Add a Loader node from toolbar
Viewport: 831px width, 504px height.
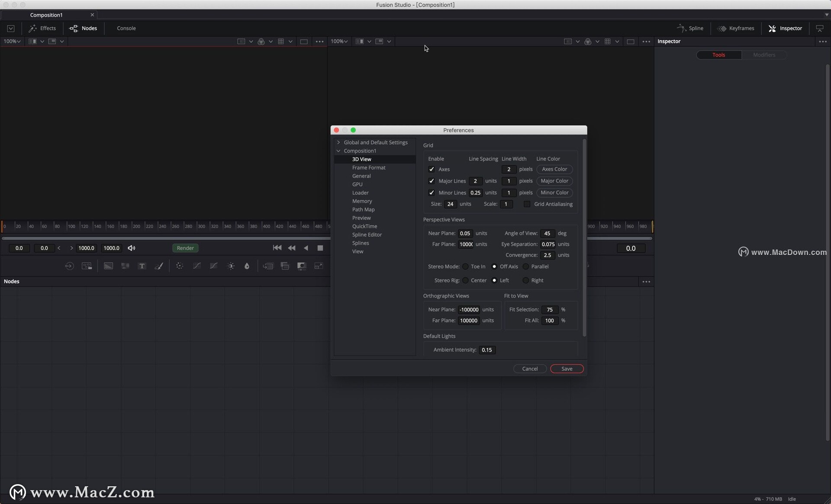(x=69, y=266)
